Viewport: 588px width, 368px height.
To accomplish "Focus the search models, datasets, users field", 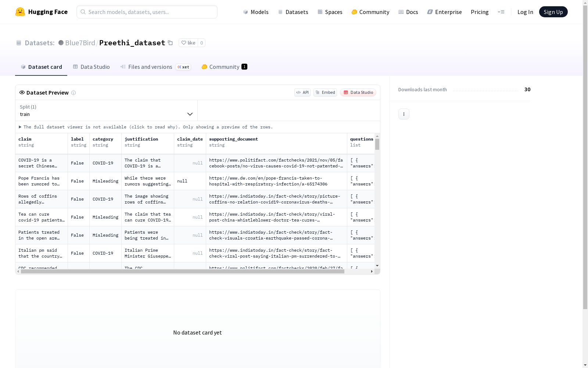I will tap(147, 12).
